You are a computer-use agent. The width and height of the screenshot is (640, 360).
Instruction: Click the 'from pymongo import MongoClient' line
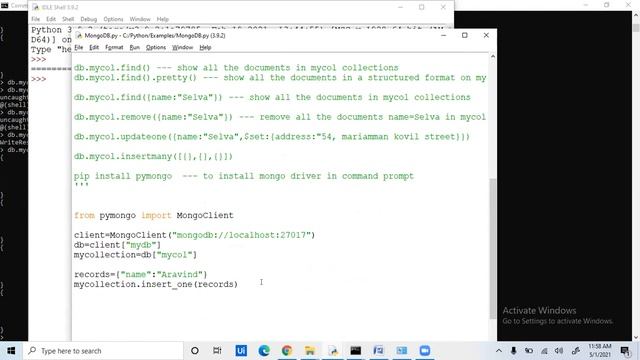click(x=153, y=215)
